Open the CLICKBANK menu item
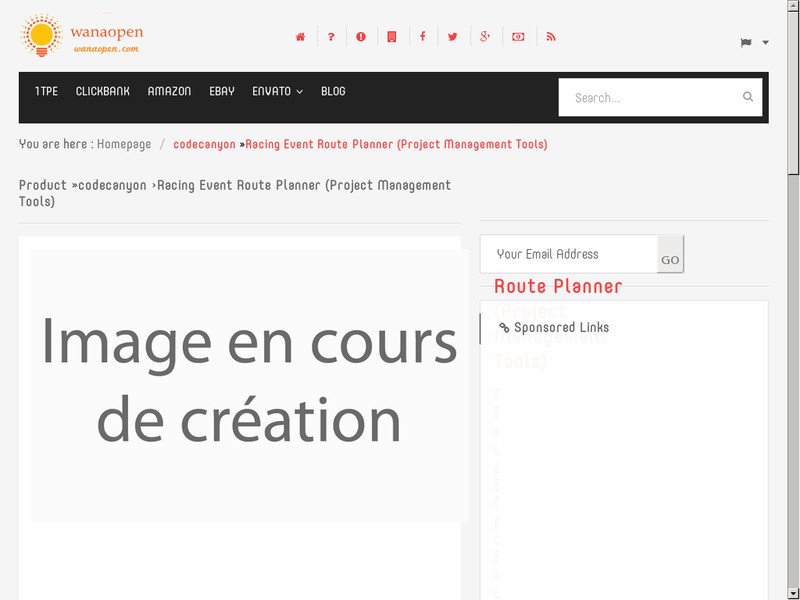Viewport: 800px width, 600px height. click(x=103, y=91)
